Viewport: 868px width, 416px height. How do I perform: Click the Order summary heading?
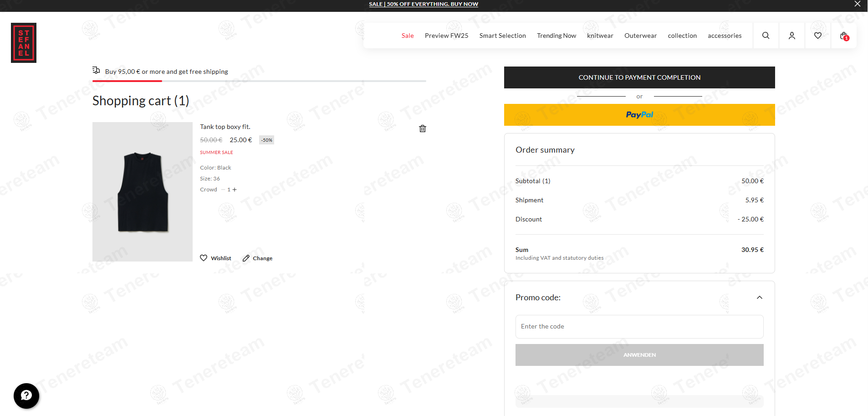click(545, 150)
